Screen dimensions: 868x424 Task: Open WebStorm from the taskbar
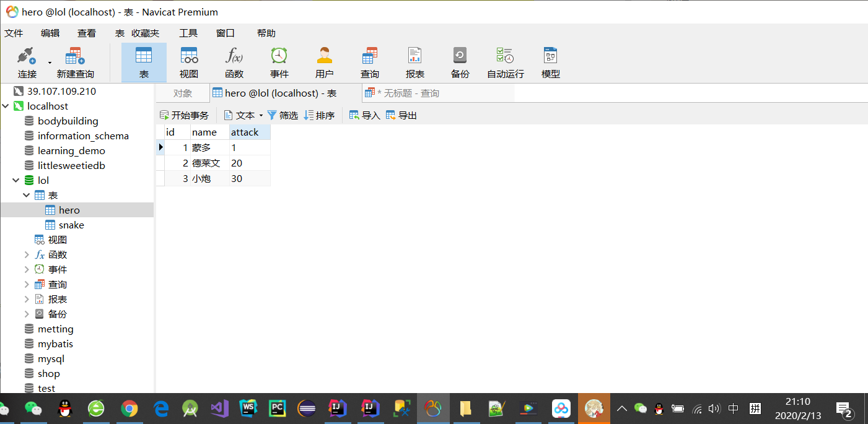click(248, 409)
